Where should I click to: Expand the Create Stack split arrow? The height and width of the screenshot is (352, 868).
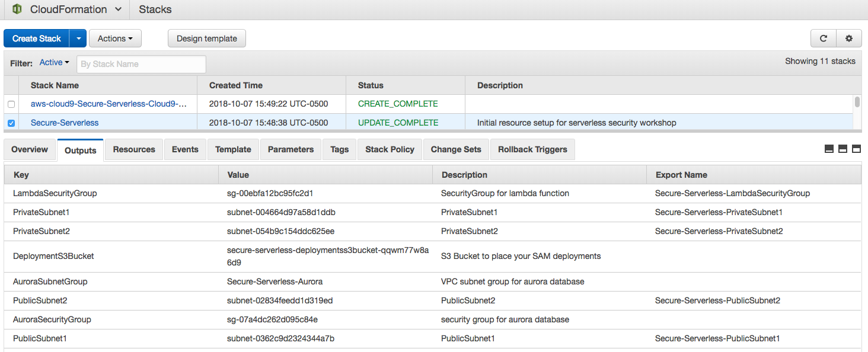[x=78, y=39]
